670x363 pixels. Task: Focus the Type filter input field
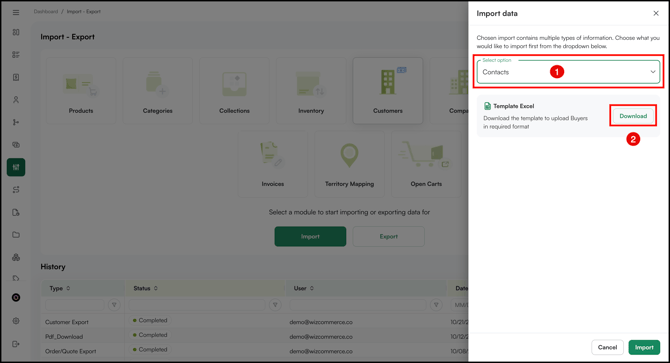coord(75,304)
